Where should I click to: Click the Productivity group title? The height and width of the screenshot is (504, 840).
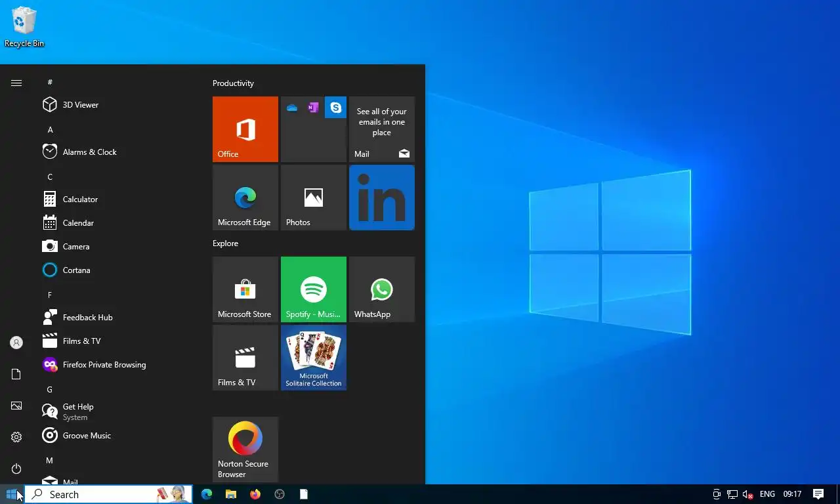(x=233, y=83)
